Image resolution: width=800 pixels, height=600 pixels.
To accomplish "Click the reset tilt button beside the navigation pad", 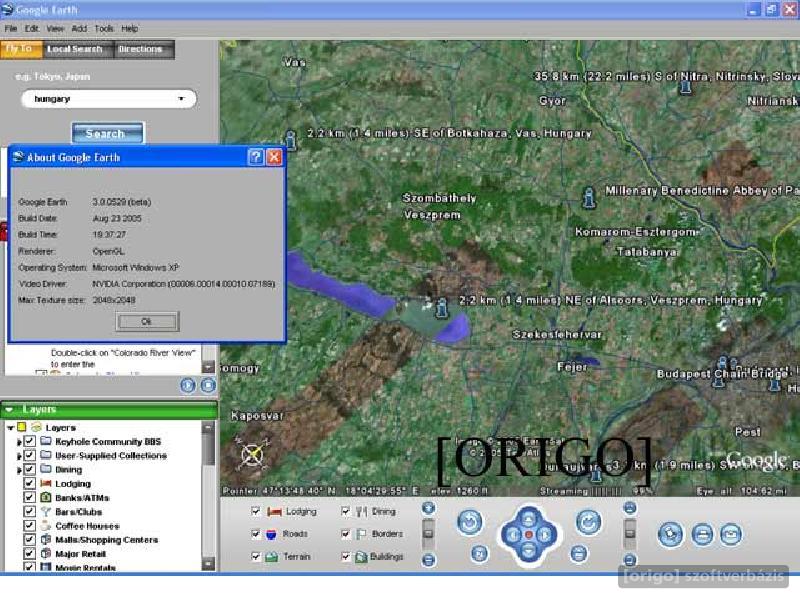I will click(579, 553).
